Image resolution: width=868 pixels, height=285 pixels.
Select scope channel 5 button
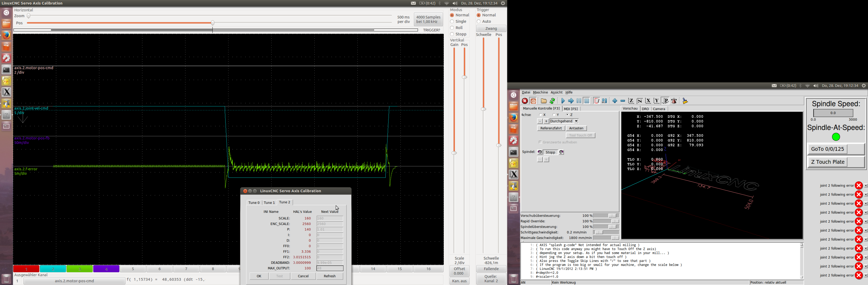tap(133, 269)
